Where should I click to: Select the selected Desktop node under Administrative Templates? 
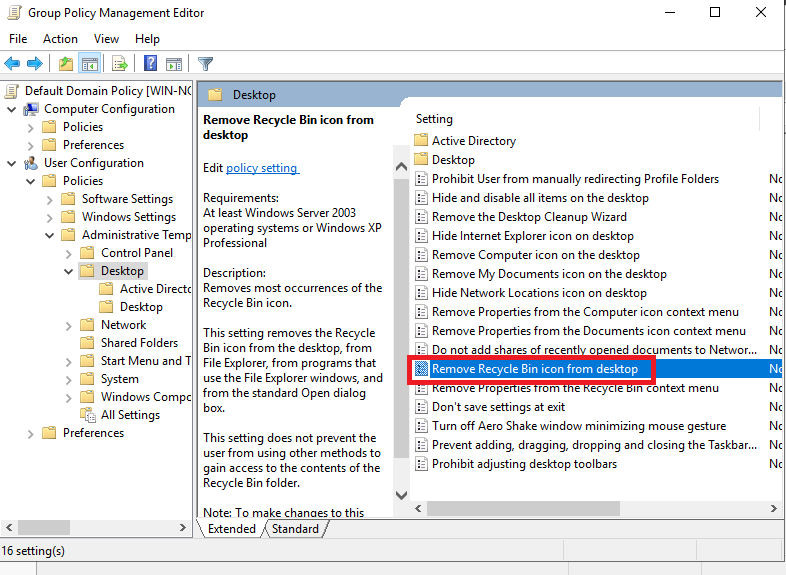122,271
